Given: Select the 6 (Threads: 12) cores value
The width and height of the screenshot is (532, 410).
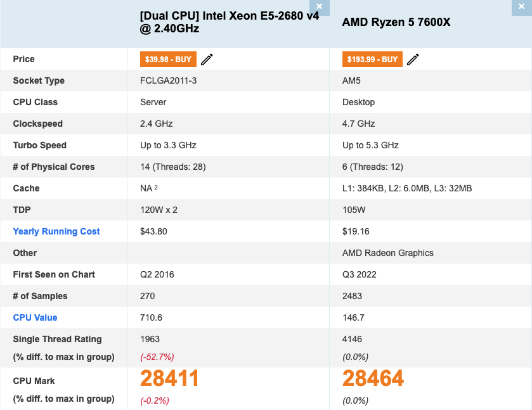Looking at the screenshot, I should 373,167.
